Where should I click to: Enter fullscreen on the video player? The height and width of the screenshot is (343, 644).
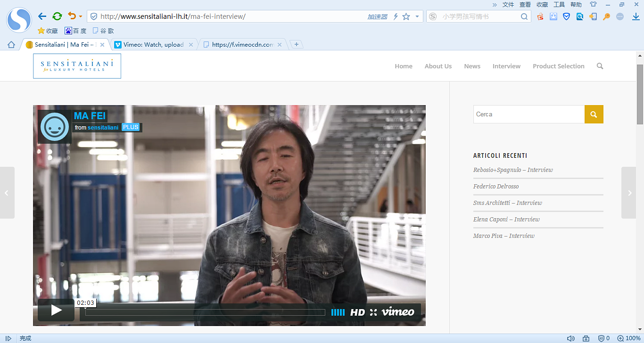coord(373,312)
